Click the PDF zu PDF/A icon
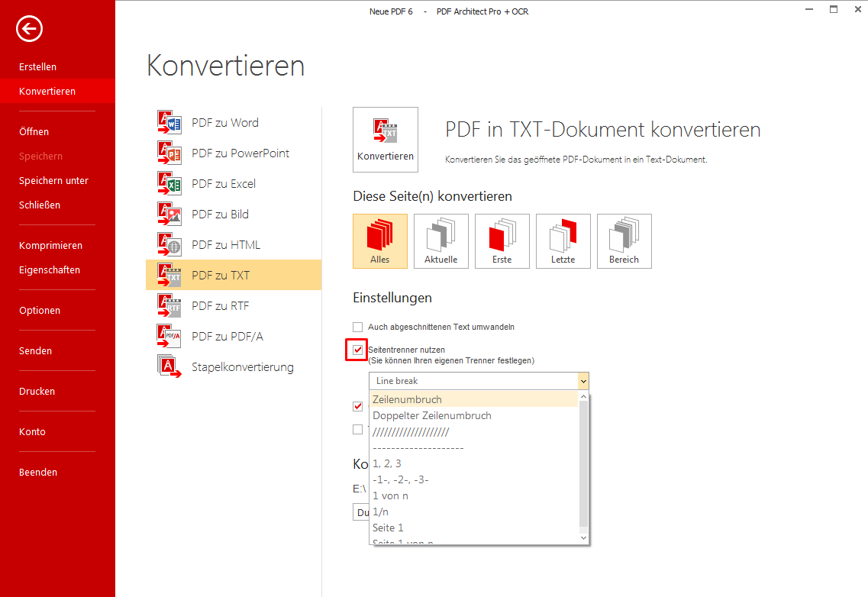 [x=169, y=336]
